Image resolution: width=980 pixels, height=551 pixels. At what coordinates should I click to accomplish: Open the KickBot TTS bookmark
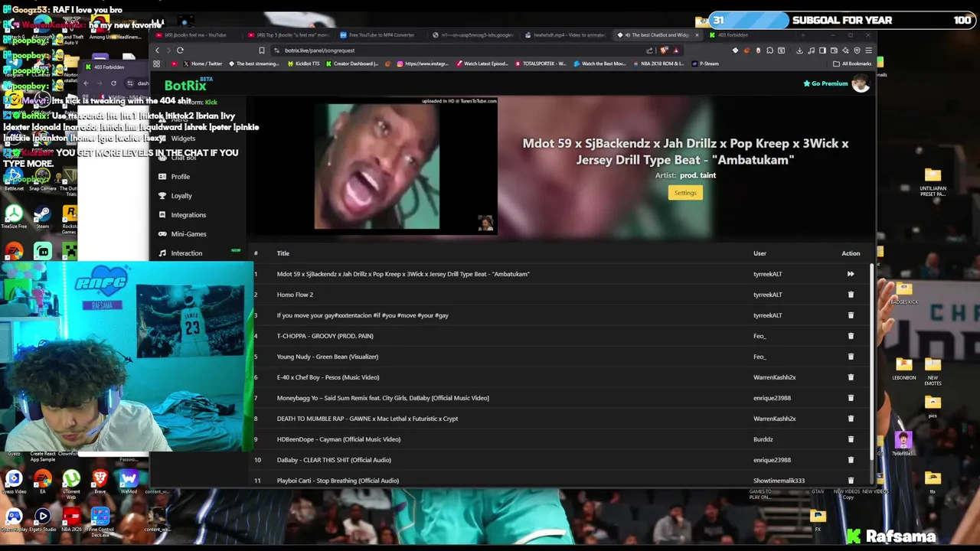[x=302, y=64]
